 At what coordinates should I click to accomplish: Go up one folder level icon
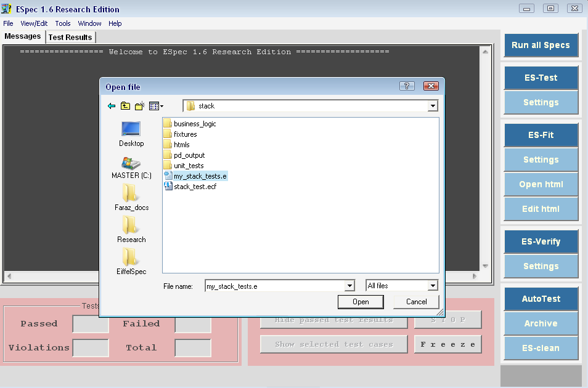point(125,106)
